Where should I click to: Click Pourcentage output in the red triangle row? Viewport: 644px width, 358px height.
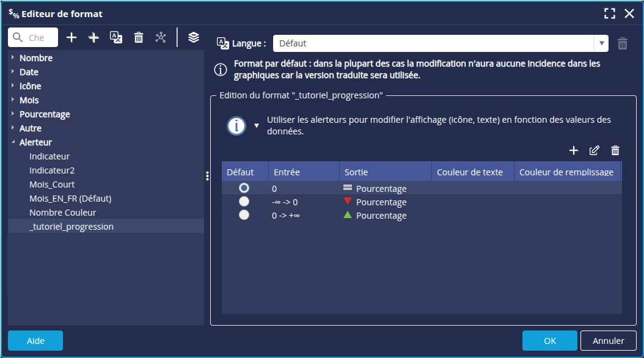pos(381,202)
